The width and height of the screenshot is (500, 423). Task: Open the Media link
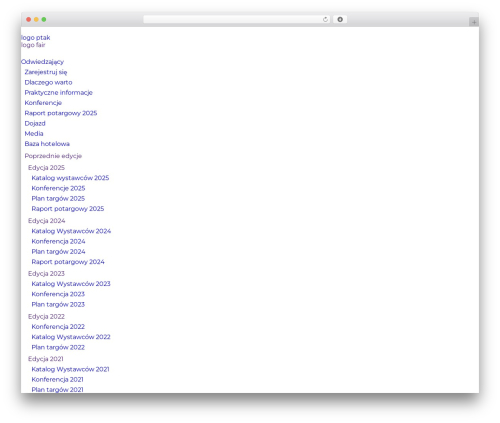(x=34, y=134)
